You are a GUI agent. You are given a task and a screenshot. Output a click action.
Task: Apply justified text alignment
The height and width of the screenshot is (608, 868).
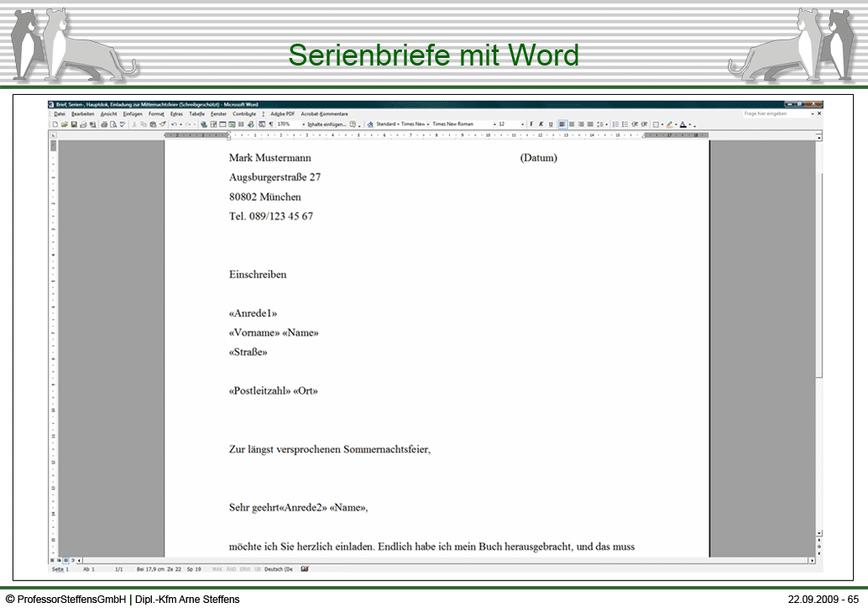click(590, 124)
